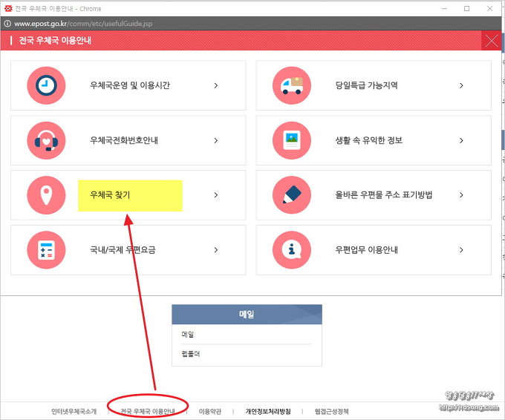Expand the chevron next to 당일특급 가능지역
505x420 pixels.
(461, 85)
